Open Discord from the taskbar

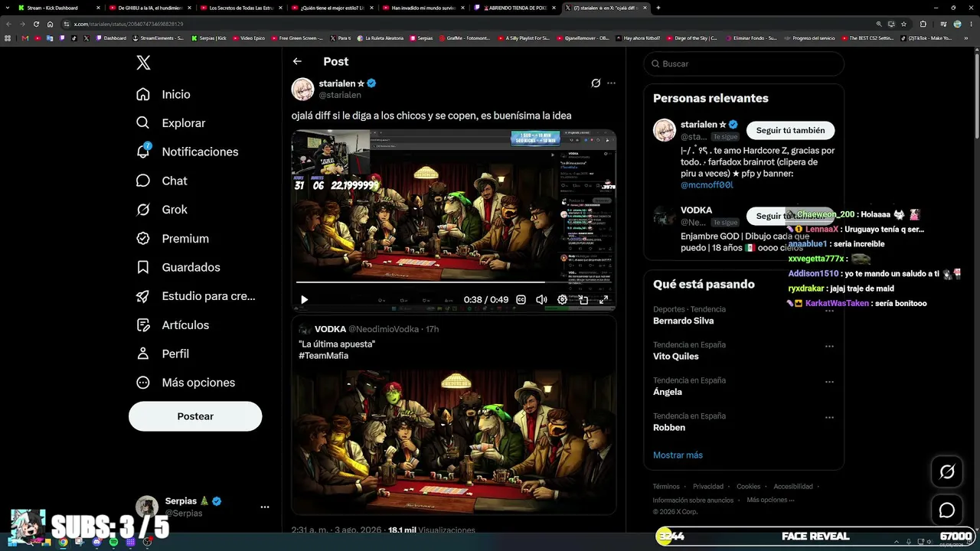click(x=96, y=542)
